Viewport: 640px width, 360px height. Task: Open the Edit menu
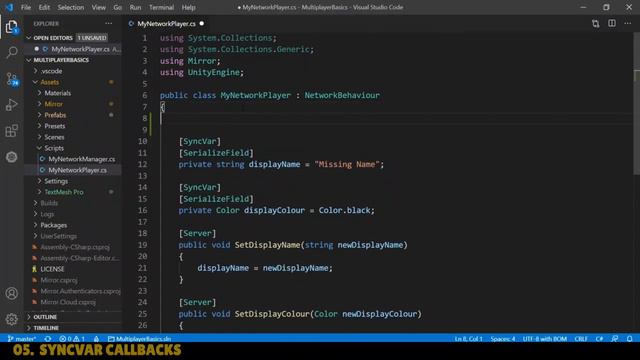44,7
